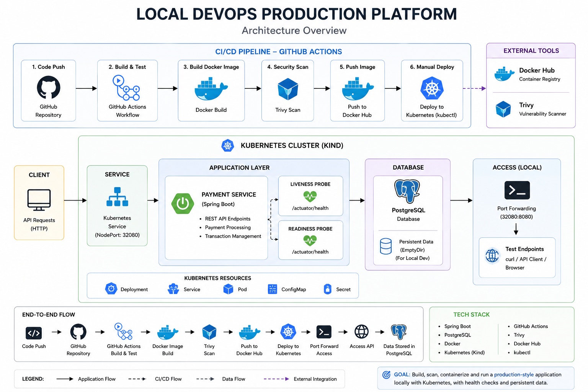
Task: Click the Deployment resource icon
Action: click(111, 289)
